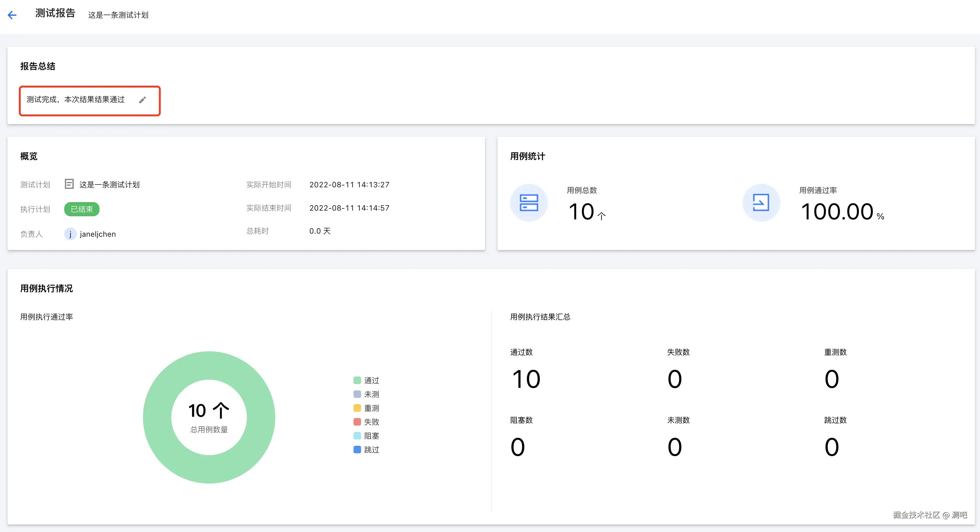Click the pencil edit icon in report summary
The width and height of the screenshot is (980, 532).
point(142,100)
